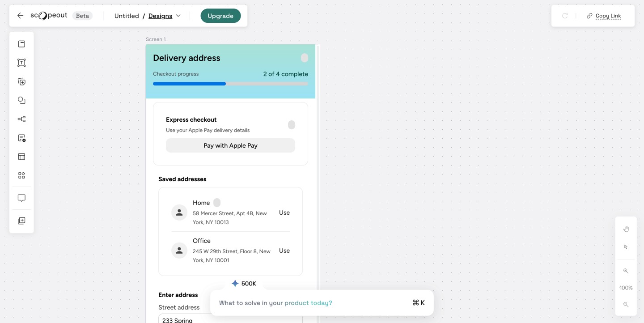644x323 pixels.
Task: Click the Street address input field
Action: [x=230, y=319]
